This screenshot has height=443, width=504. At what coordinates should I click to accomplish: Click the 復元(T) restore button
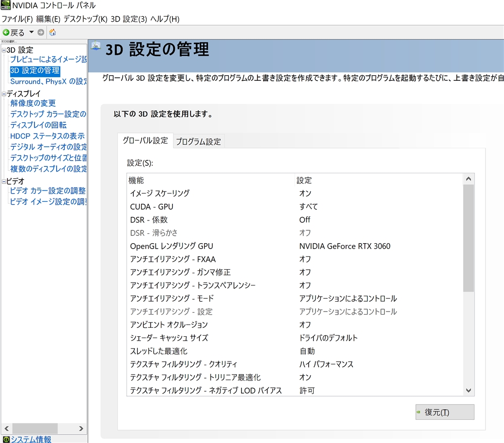point(444,412)
